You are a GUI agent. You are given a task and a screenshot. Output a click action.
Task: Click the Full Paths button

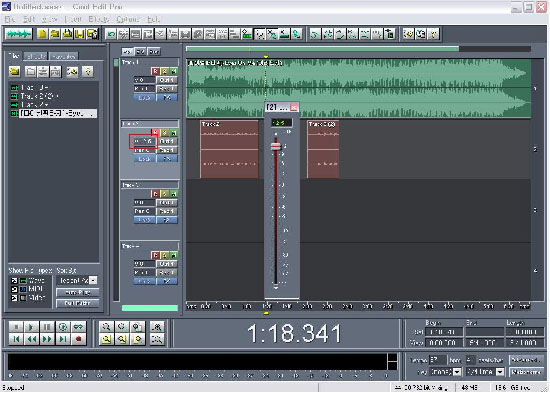click(x=78, y=303)
